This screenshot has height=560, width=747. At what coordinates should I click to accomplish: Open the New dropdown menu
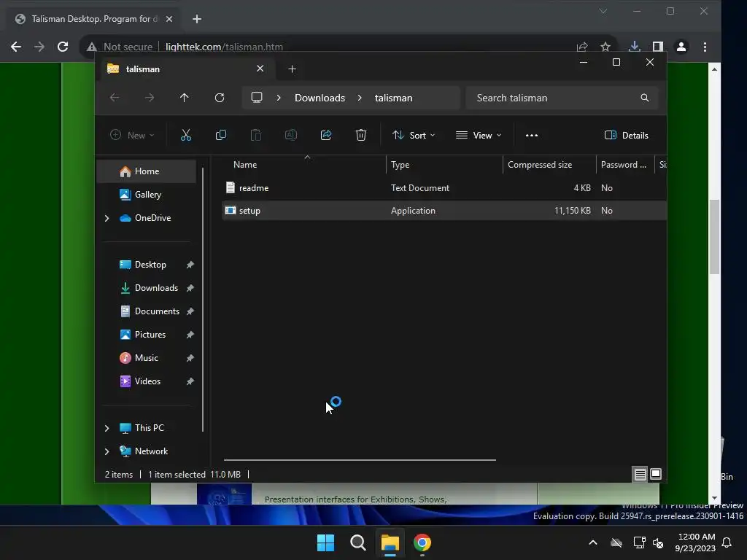pos(132,135)
